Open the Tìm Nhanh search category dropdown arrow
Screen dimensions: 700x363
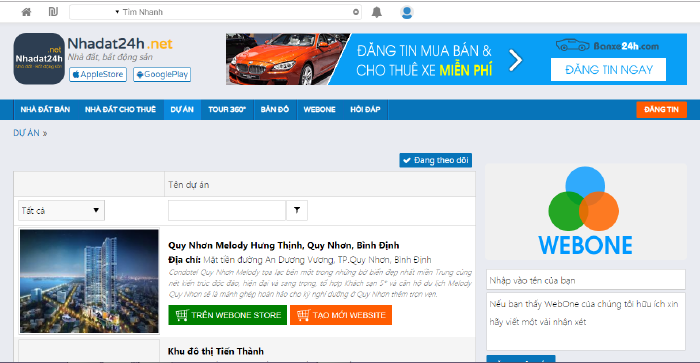pos(117,12)
